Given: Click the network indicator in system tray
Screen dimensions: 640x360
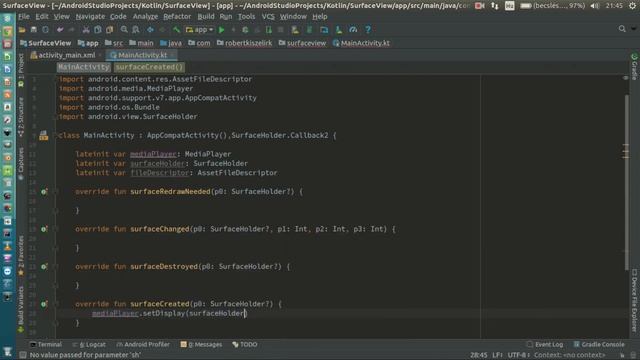Looking at the screenshot, I should (x=495, y=6).
